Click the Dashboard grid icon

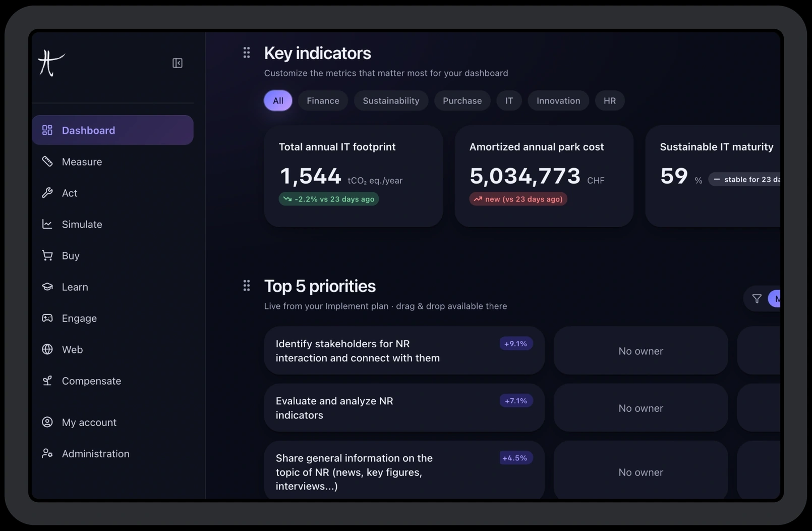pyautogui.click(x=47, y=130)
